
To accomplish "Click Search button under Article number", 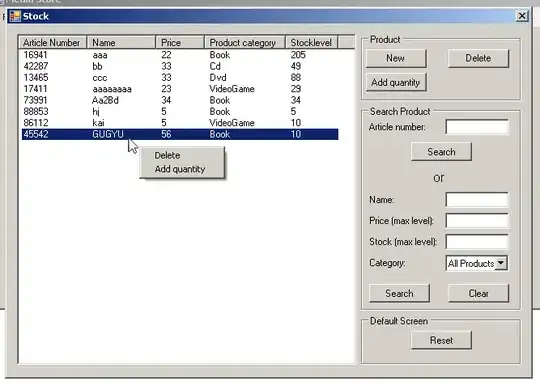I will click(x=441, y=152).
